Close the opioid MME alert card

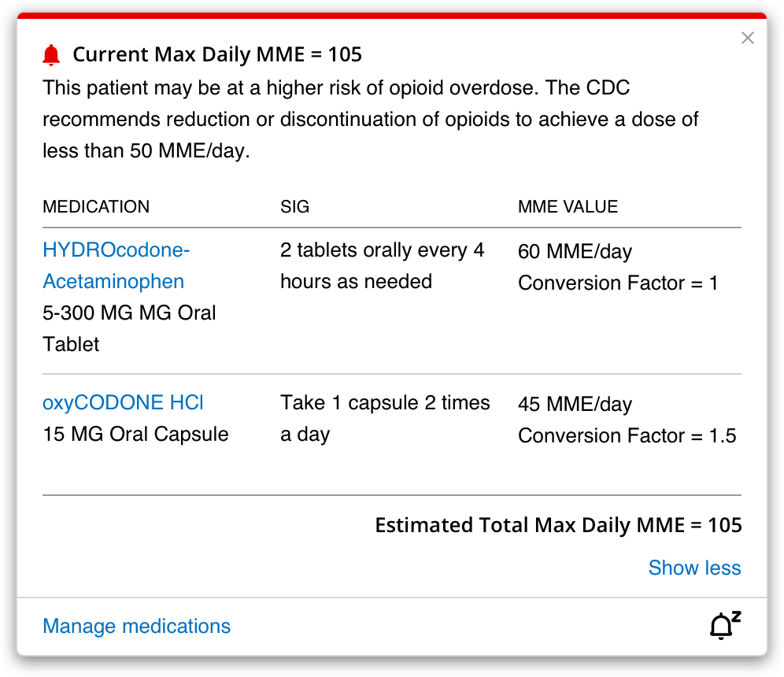[x=748, y=38]
